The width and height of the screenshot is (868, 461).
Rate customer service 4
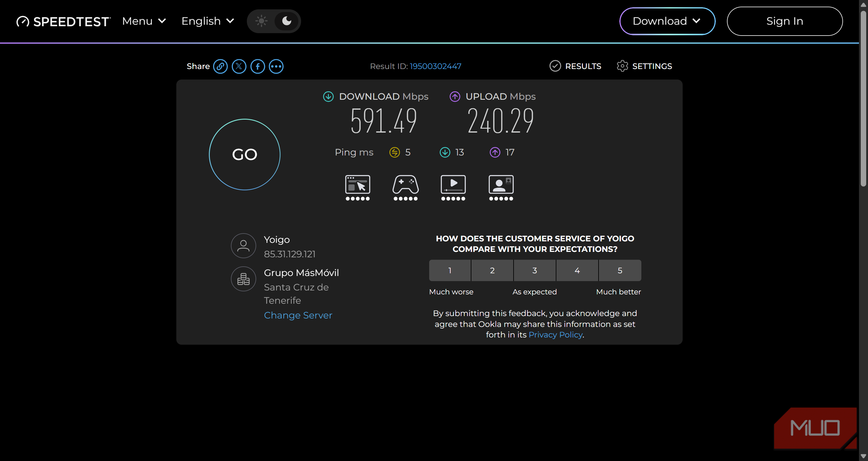577,270
